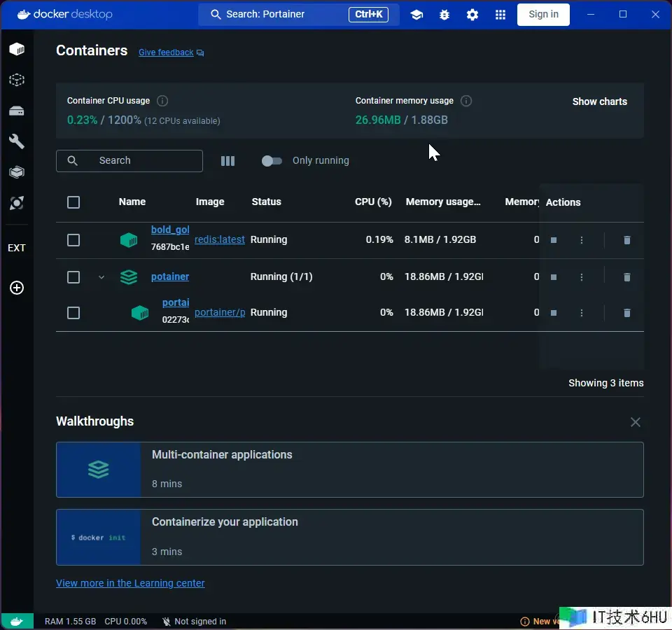Open the Volumes view in the sidebar

coord(17,111)
